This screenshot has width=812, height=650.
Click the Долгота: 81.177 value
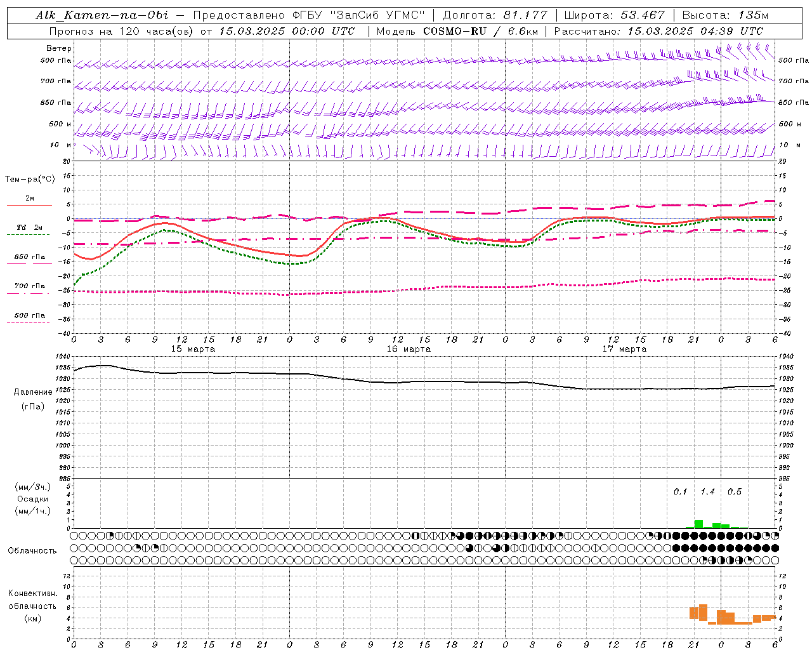click(494, 15)
